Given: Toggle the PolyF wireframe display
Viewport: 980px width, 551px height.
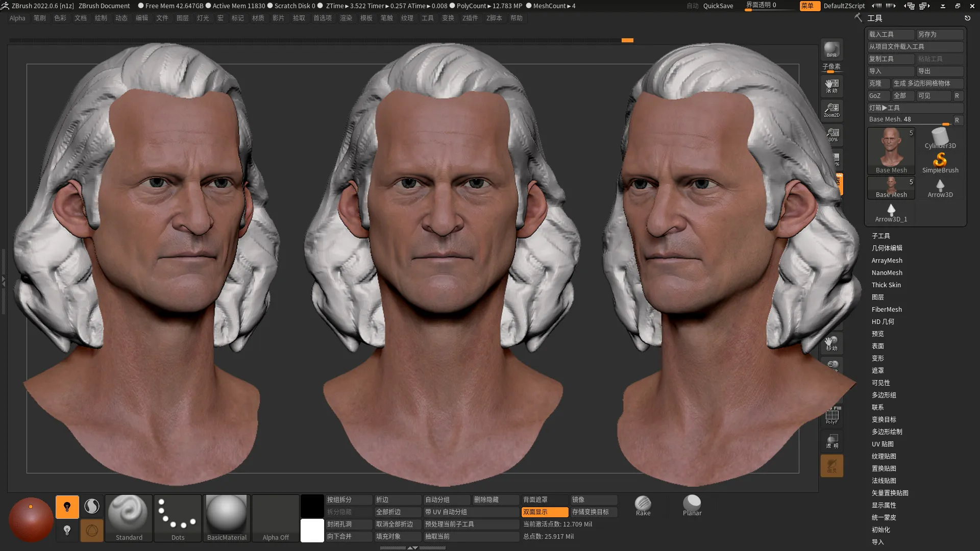Looking at the screenshot, I should 831,417.
